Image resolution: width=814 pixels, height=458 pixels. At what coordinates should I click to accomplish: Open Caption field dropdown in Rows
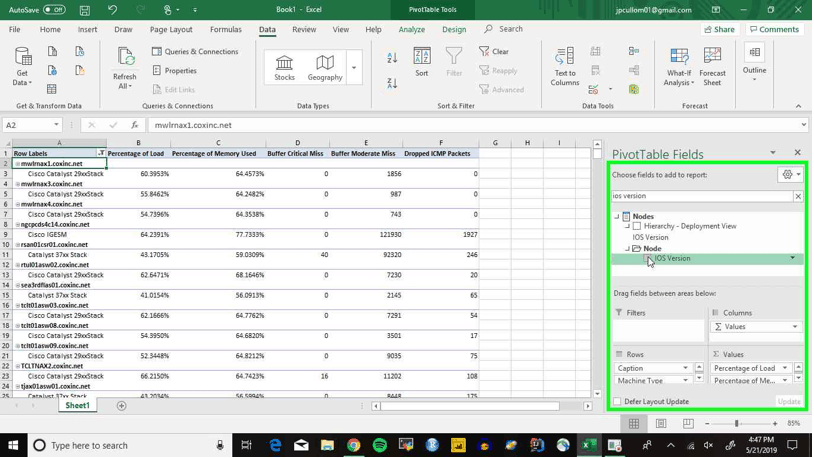(685, 368)
